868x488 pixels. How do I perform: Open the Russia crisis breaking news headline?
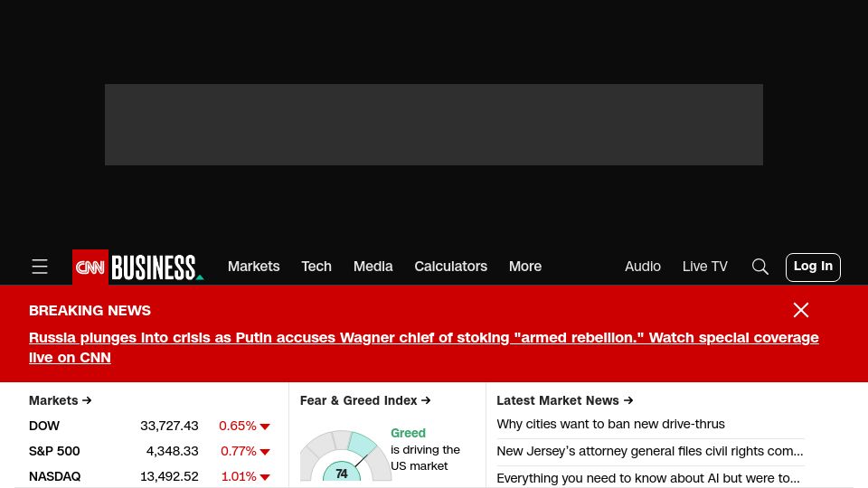[x=423, y=347]
